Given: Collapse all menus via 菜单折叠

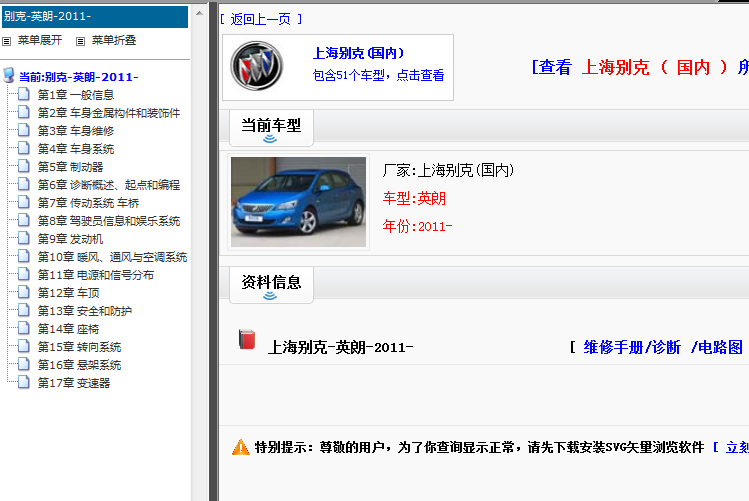Looking at the screenshot, I should coord(114,41).
